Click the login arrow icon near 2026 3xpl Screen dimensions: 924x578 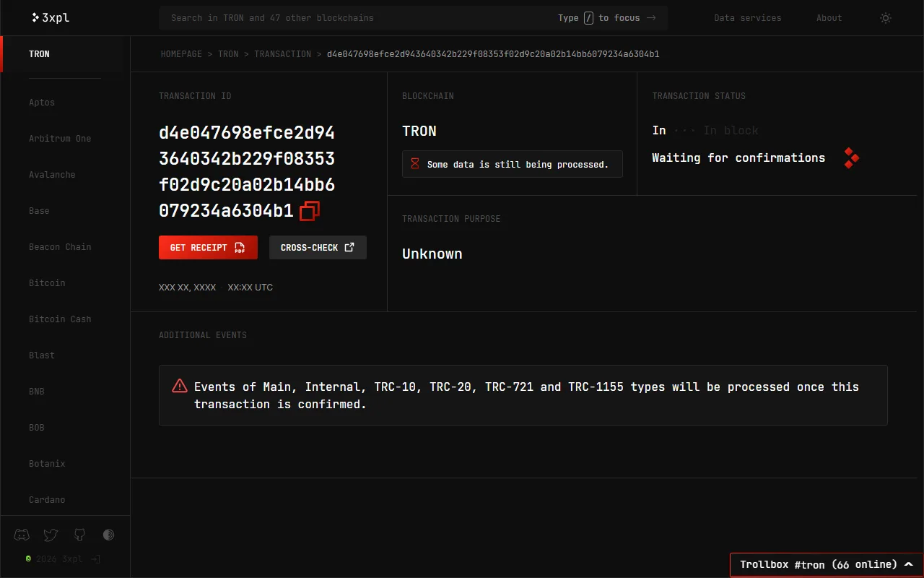point(95,559)
